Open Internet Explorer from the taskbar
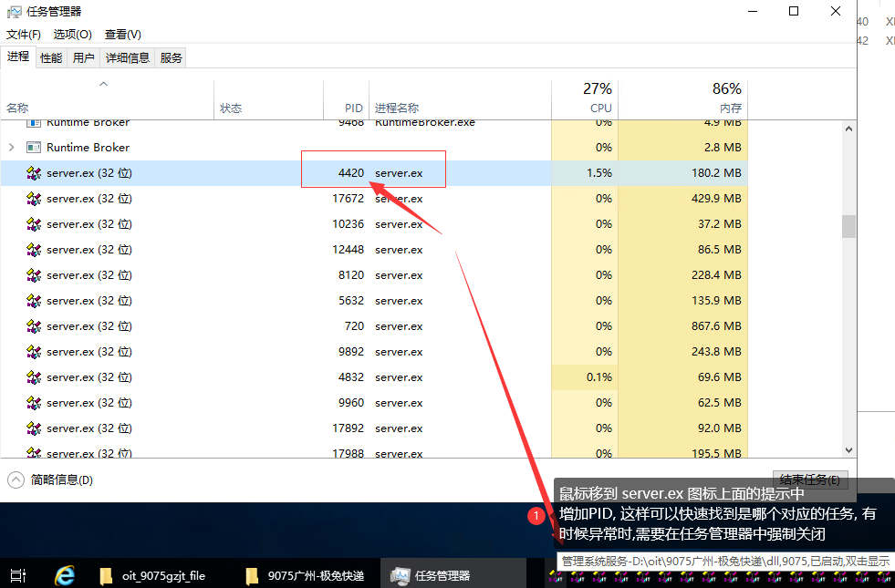895x588 pixels. coord(64,575)
